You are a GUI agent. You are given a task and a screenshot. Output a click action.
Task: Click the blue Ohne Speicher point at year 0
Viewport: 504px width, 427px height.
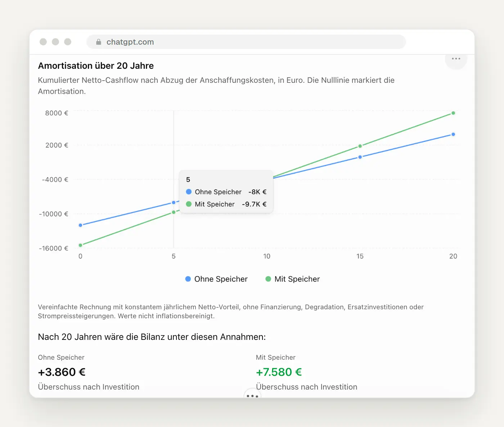point(81,225)
